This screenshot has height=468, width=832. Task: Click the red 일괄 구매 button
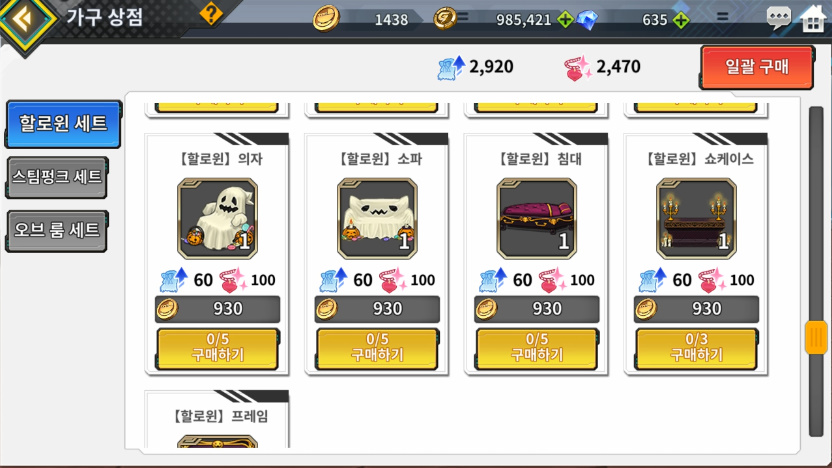[757, 67]
